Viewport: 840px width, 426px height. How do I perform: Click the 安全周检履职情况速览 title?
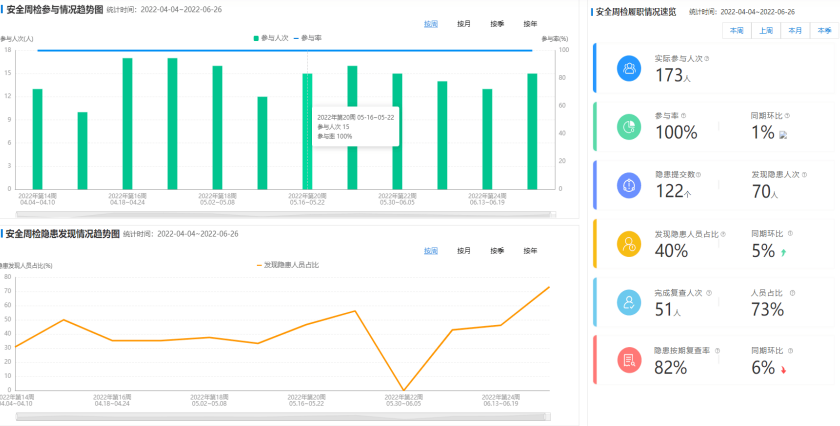pyautogui.click(x=635, y=12)
